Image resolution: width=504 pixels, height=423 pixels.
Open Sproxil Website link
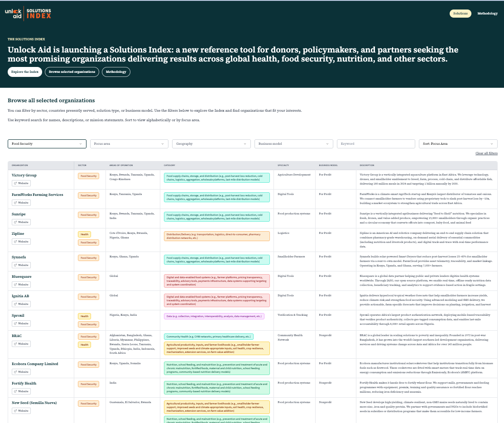pos(21,323)
